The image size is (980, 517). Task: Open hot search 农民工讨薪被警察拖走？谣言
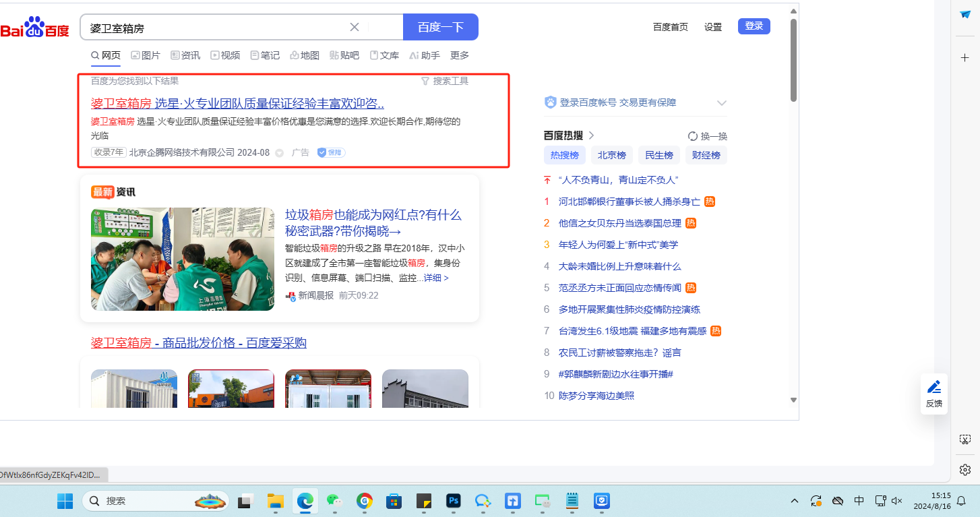click(620, 353)
